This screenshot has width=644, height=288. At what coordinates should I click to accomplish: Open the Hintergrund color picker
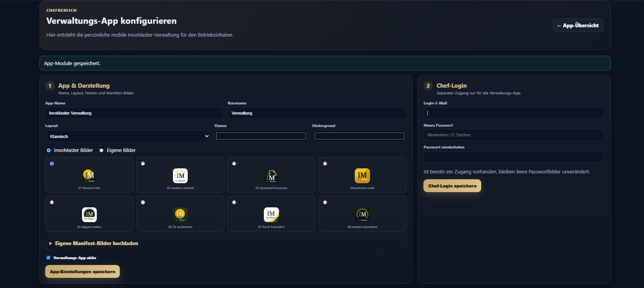(x=359, y=136)
